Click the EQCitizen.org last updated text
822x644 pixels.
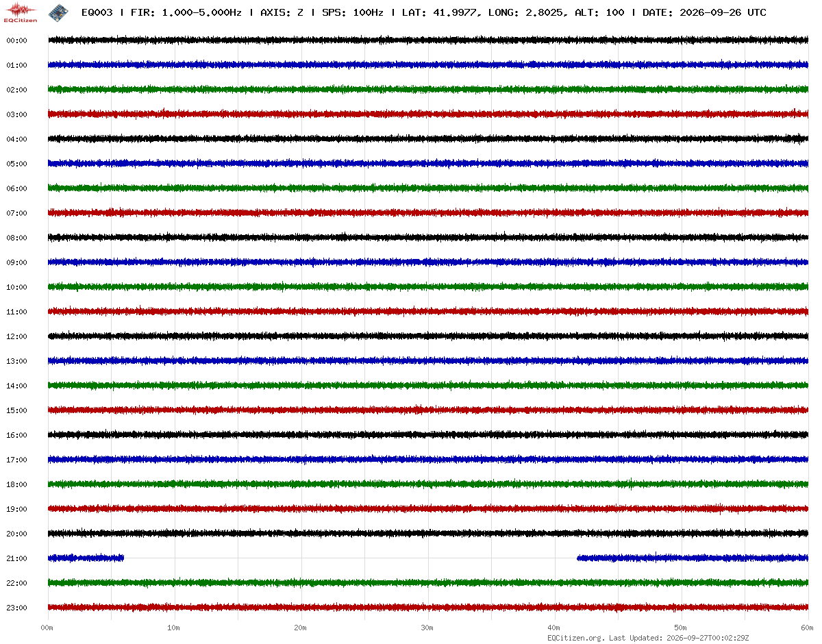(648, 638)
